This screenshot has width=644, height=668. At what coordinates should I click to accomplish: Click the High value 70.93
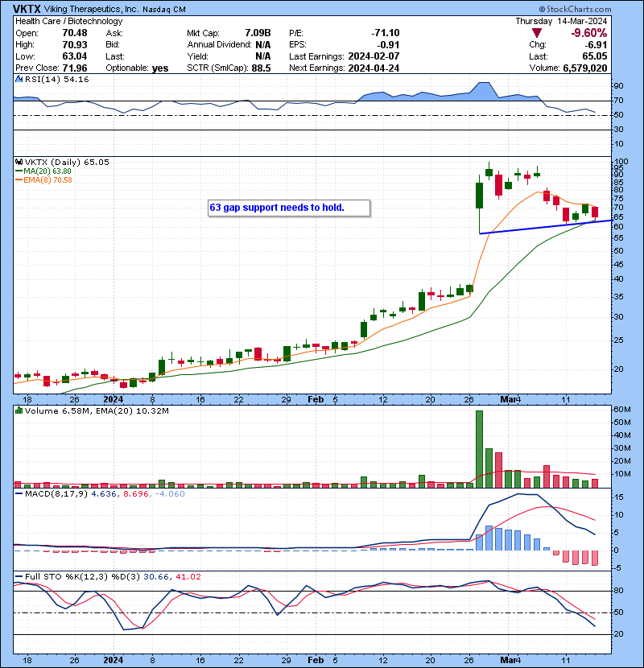point(75,45)
